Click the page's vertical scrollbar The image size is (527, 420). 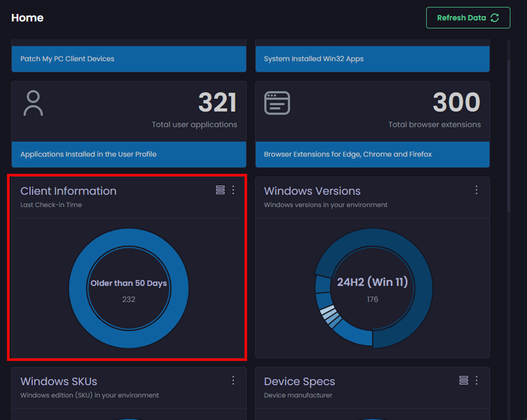[509, 135]
